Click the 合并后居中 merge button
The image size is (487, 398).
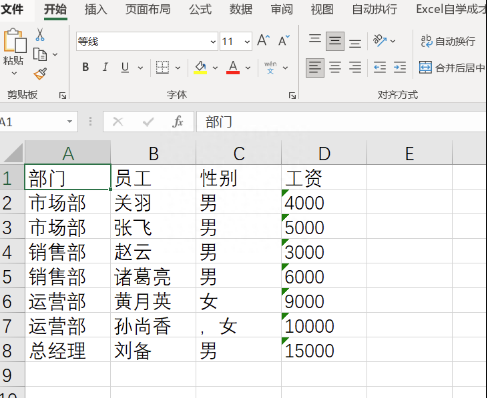click(452, 68)
